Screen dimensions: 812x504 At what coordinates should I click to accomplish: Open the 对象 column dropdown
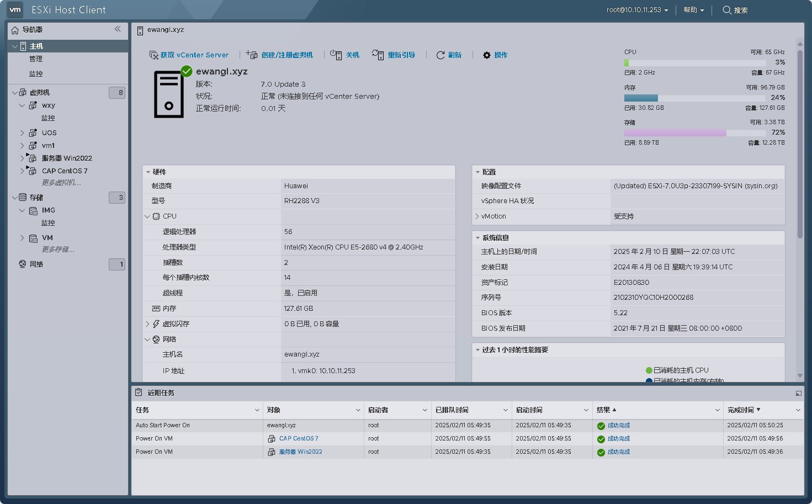point(358,410)
